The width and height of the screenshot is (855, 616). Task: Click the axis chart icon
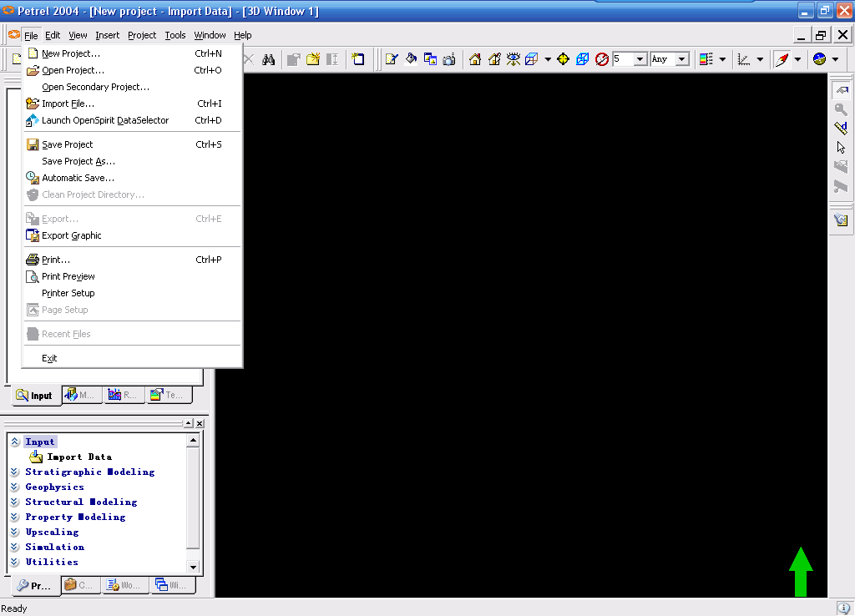click(x=744, y=59)
